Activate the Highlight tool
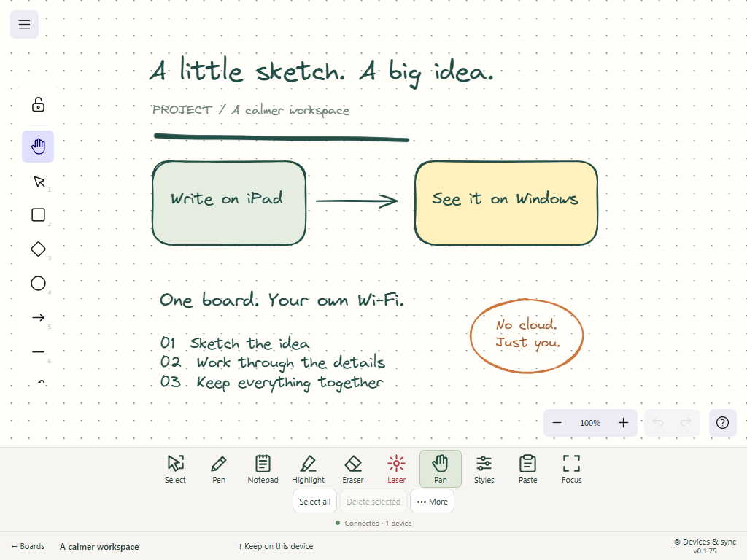The width and height of the screenshot is (747, 560). tap(309, 469)
